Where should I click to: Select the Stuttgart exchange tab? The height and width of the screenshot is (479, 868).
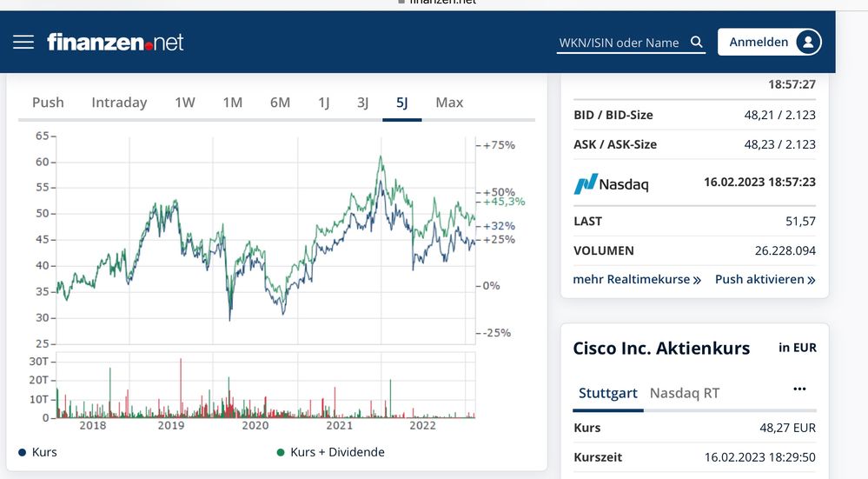[x=608, y=393]
